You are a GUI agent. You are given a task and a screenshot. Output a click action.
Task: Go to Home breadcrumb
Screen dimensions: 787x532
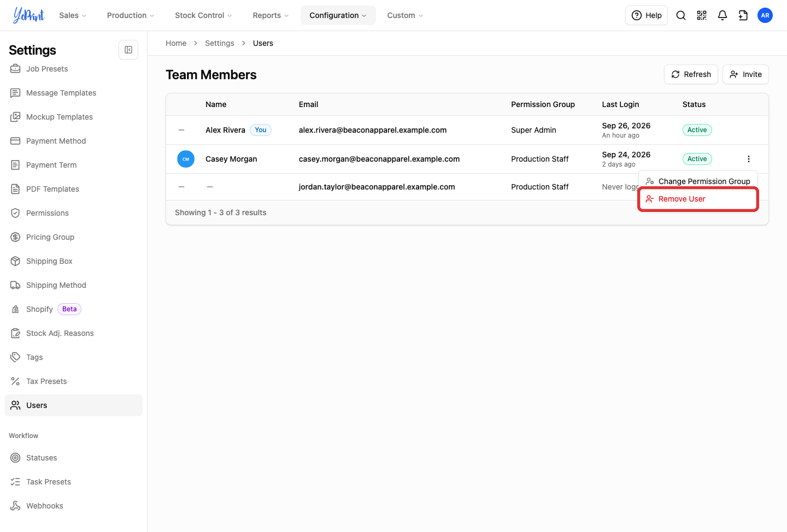[x=176, y=43]
